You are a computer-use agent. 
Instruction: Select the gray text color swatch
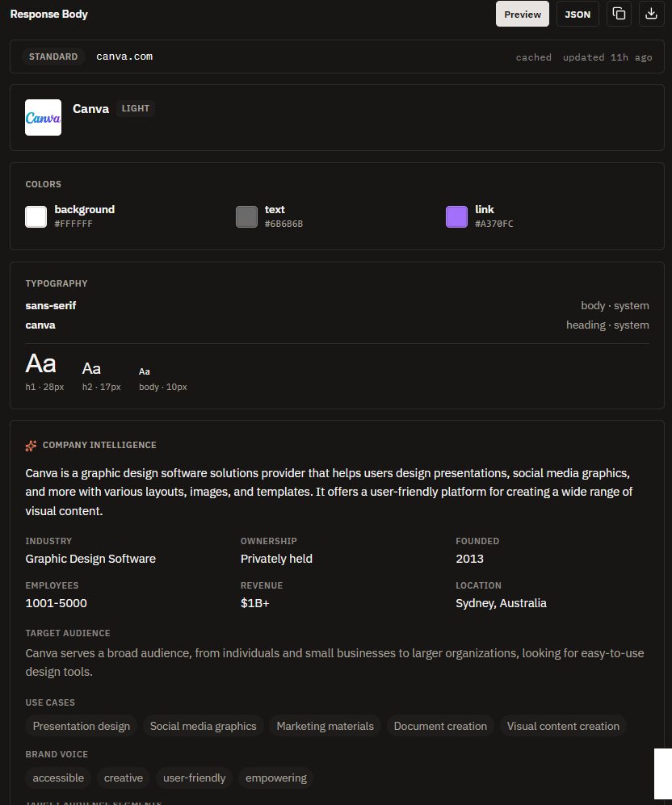pos(246,216)
